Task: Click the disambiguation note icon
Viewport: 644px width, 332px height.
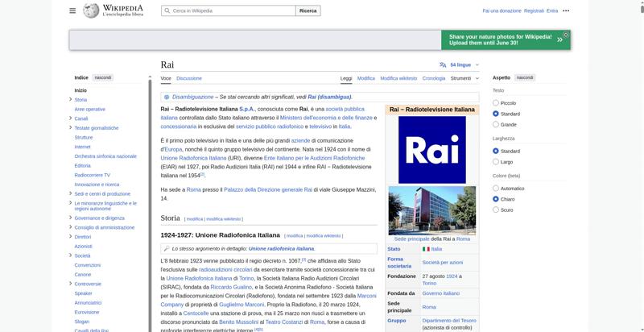Action: coord(167,97)
